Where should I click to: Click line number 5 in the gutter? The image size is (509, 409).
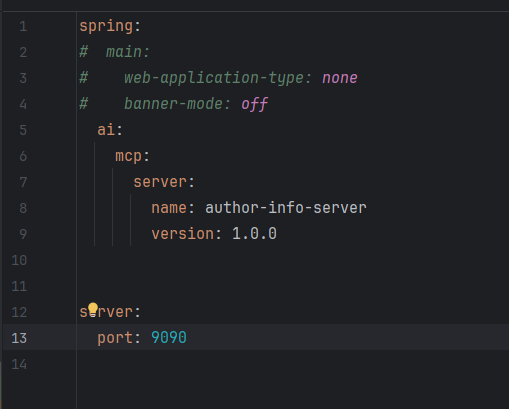click(x=23, y=130)
